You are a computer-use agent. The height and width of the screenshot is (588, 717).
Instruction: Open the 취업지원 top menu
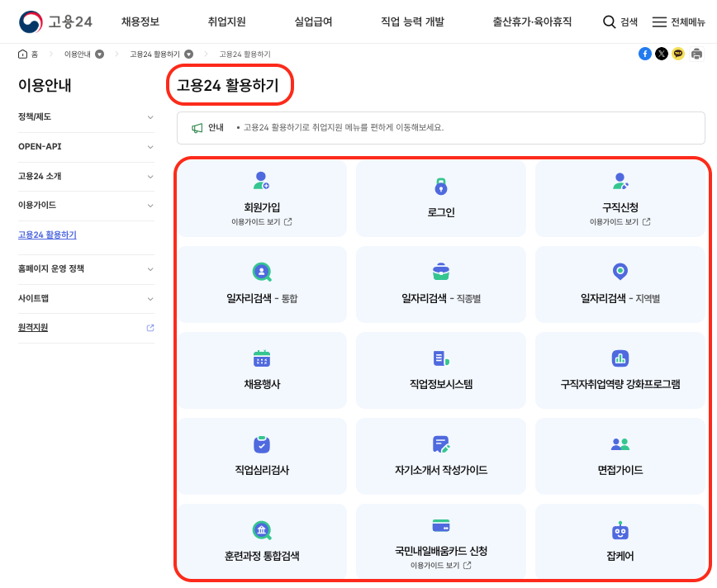(x=227, y=21)
